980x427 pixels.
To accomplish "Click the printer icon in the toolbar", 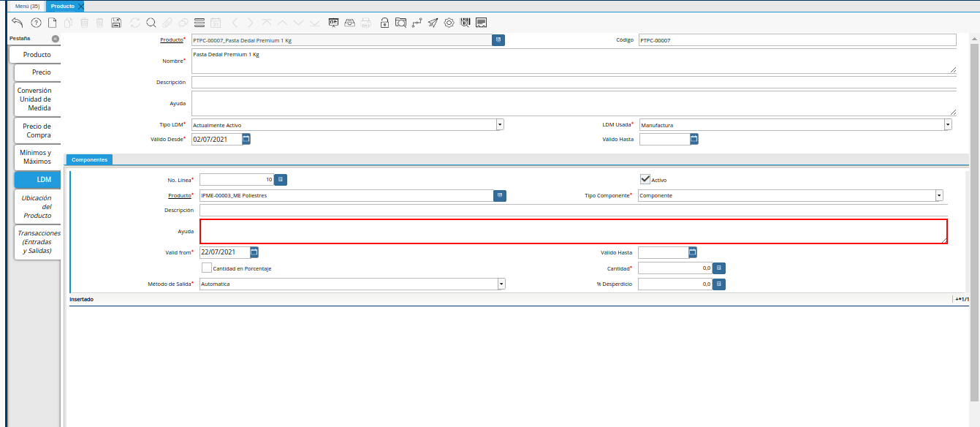I will click(x=366, y=23).
